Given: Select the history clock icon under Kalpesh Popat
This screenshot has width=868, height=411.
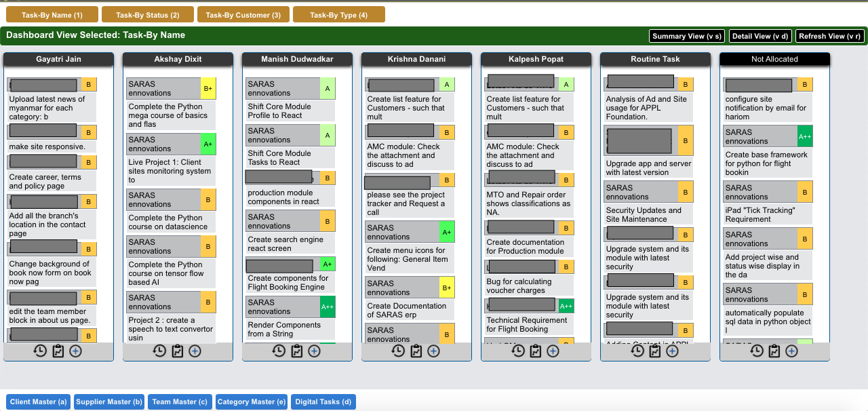Looking at the screenshot, I should point(517,351).
